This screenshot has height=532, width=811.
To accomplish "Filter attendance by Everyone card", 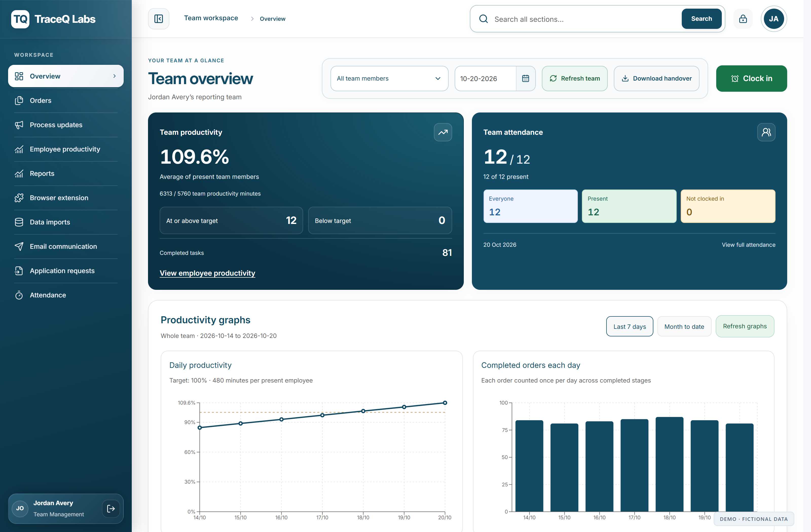I will point(530,206).
